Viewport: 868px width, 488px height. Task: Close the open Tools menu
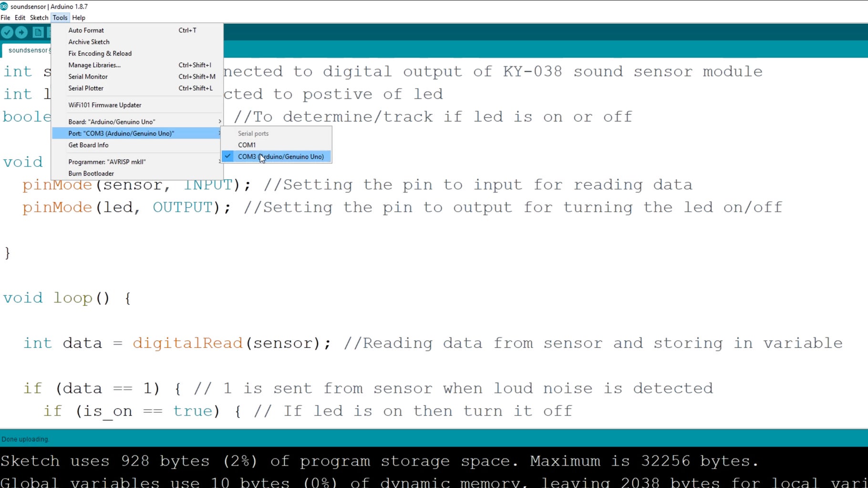(x=60, y=18)
